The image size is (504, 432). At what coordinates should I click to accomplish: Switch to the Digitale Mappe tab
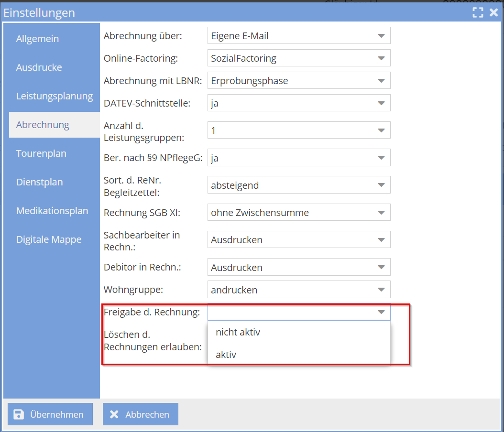[x=49, y=239]
